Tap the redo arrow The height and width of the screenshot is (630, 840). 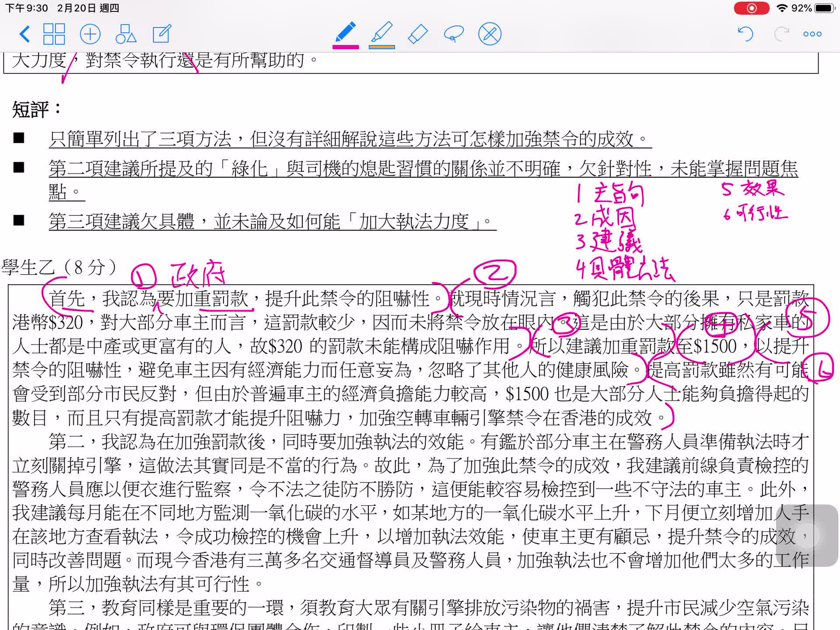tap(781, 34)
